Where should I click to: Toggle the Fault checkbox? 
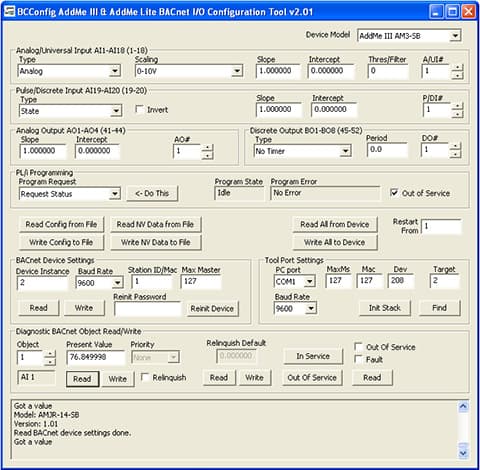pyautogui.click(x=358, y=359)
